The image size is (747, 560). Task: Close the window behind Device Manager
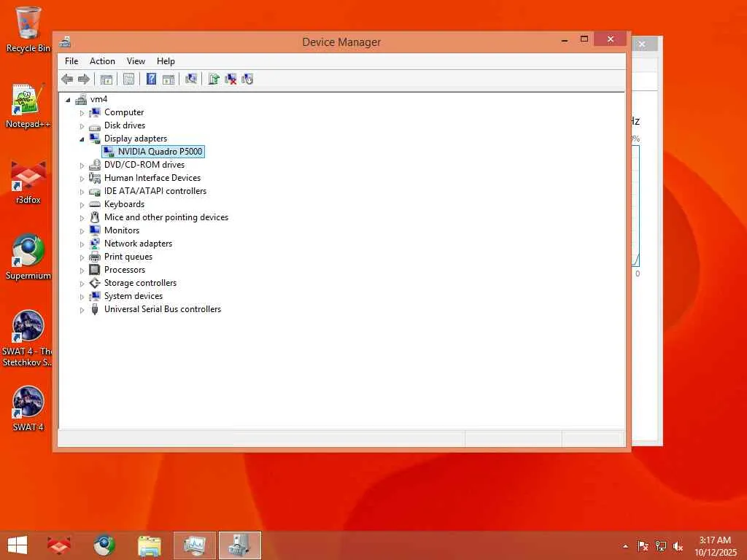click(x=642, y=44)
